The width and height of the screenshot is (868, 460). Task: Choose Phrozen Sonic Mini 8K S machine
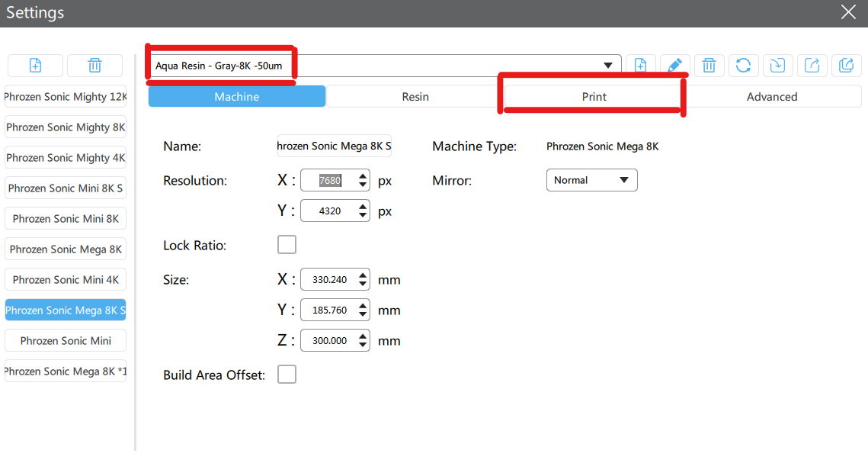66,188
